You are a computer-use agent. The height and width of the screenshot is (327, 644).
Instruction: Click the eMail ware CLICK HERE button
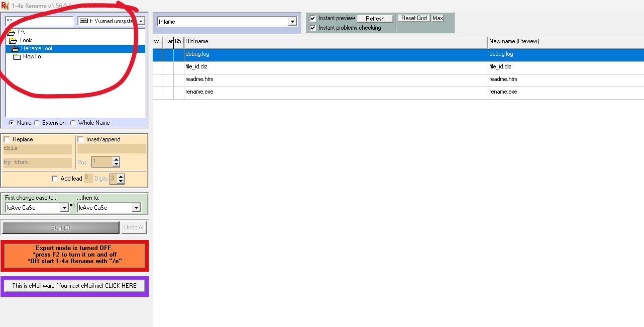74,286
